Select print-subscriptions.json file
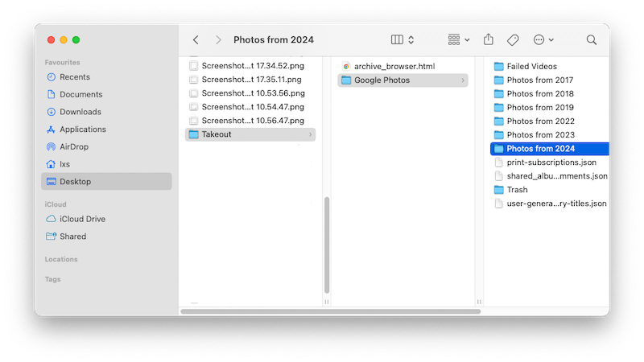The height and width of the screenshot is (362, 644). tap(550, 162)
